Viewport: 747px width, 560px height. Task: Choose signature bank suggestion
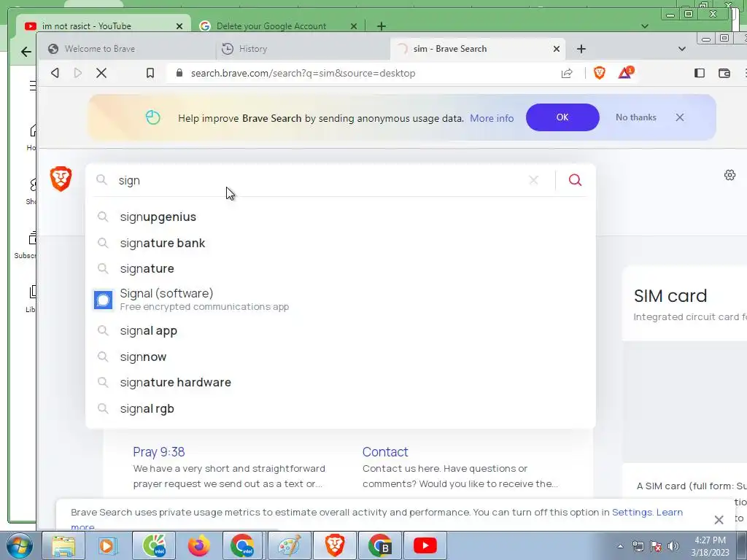341,243
